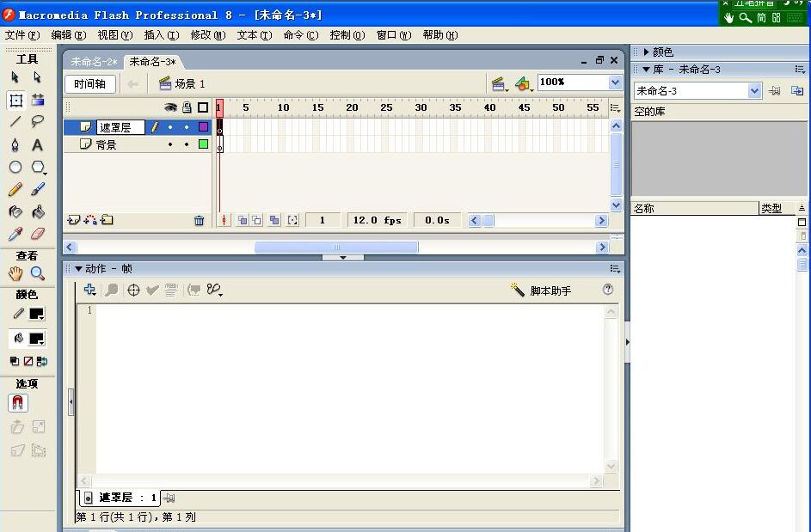Open the Edit Scene dropdown

pyautogui.click(x=499, y=83)
